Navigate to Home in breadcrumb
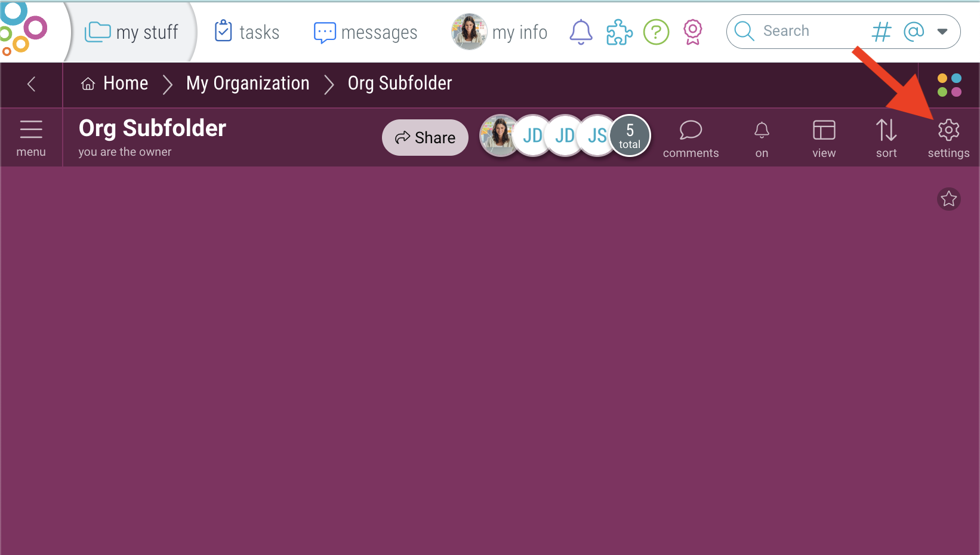 pyautogui.click(x=115, y=84)
